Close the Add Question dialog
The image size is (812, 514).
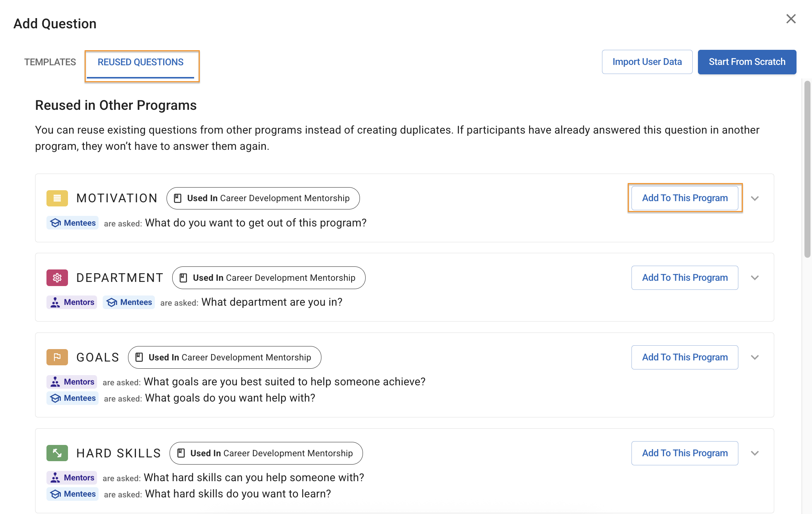coord(791,18)
